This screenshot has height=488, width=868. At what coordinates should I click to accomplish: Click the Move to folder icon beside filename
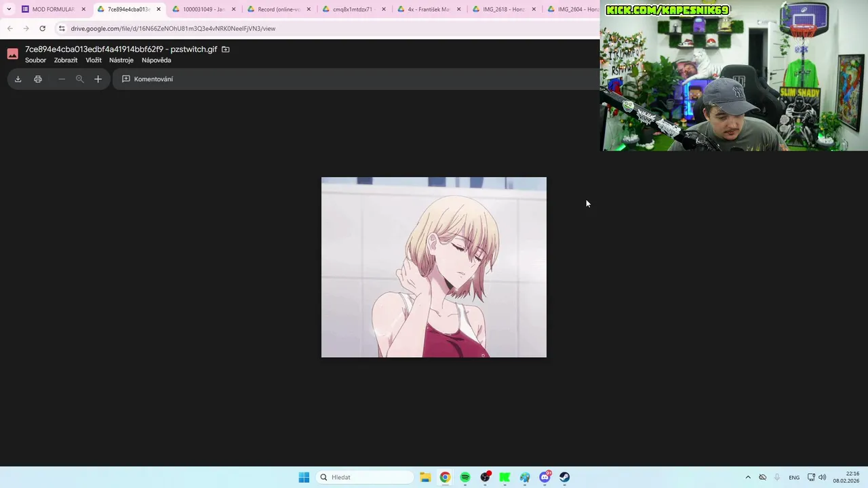tap(226, 49)
